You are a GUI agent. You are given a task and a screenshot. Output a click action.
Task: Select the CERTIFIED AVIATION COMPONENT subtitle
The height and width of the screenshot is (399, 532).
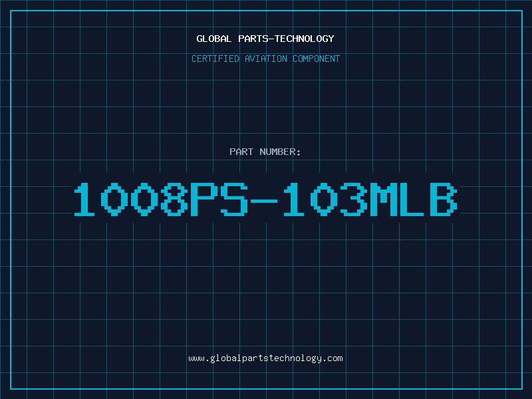265,59
